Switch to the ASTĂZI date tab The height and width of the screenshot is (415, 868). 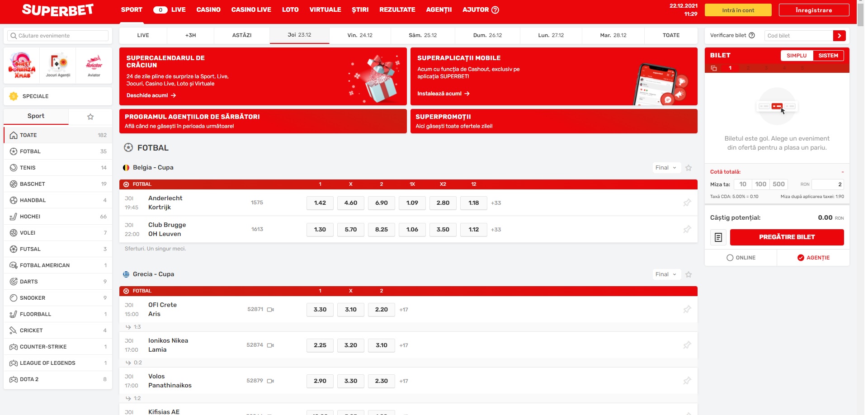click(242, 35)
